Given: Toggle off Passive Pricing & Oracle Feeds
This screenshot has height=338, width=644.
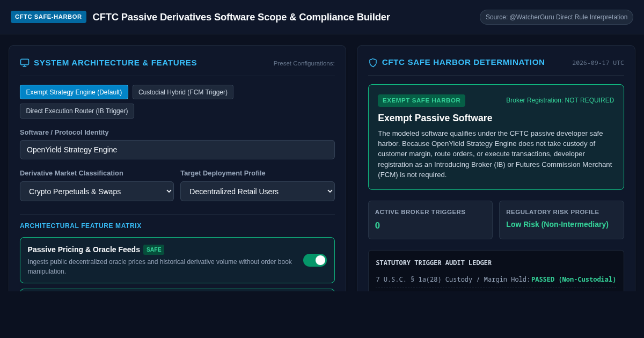Looking at the screenshot, I should pyautogui.click(x=315, y=260).
